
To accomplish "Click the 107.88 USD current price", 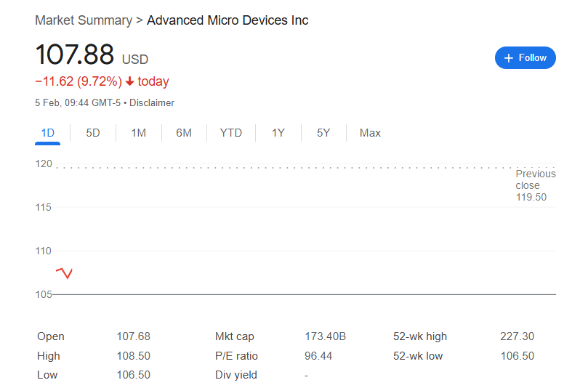I will (75, 56).
